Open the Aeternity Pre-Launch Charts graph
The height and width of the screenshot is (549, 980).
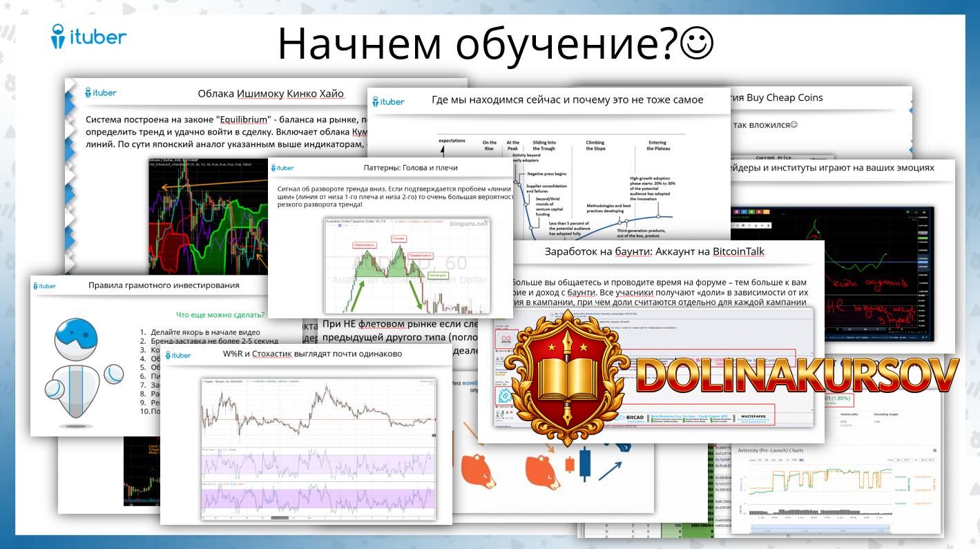(836, 490)
